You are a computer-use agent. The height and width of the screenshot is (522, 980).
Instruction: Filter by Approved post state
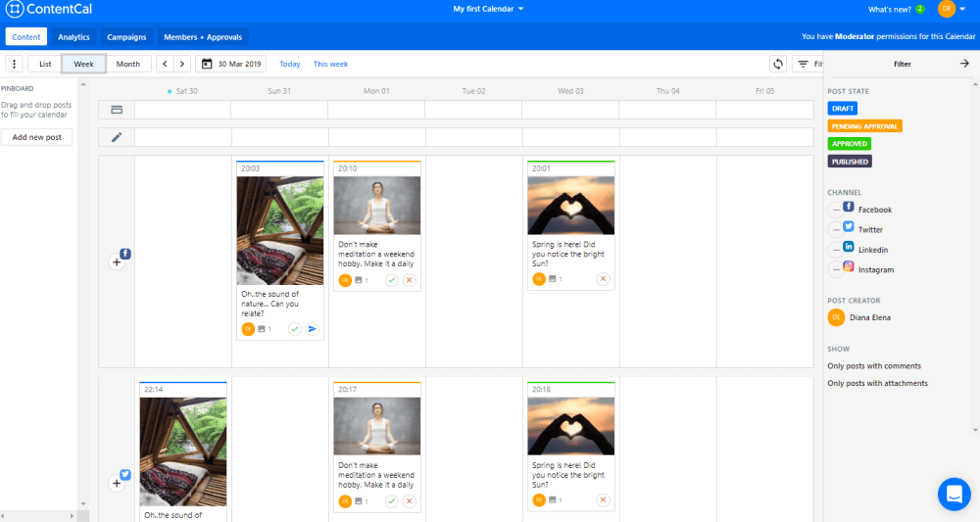(x=850, y=144)
